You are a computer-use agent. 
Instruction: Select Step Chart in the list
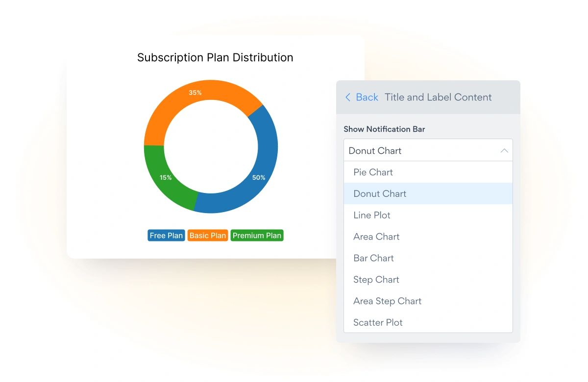click(x=376, y=280)
